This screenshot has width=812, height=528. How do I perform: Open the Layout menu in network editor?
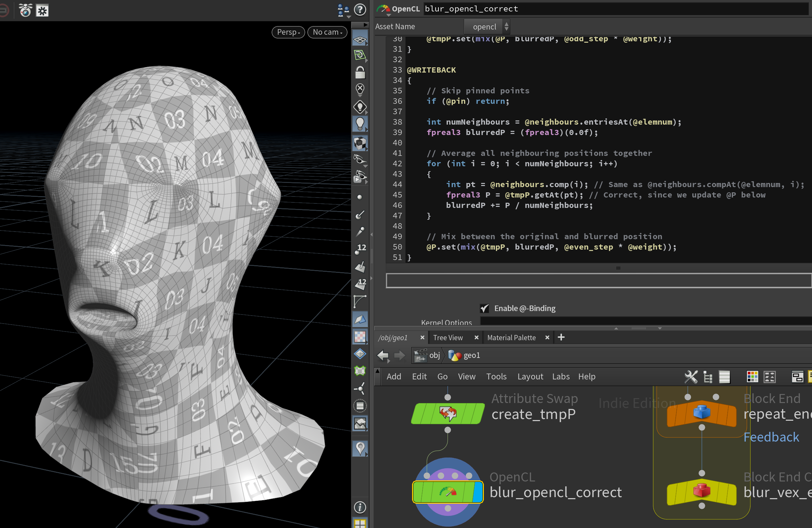[530, 377]
